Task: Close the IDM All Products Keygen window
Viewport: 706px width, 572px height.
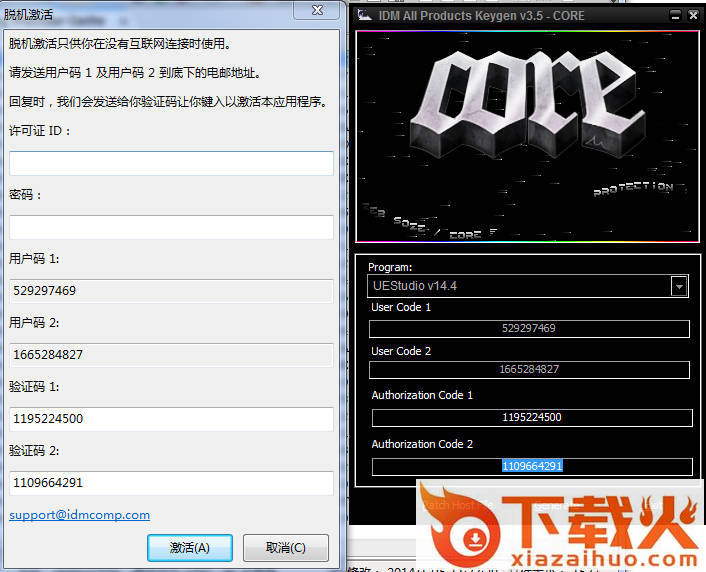Action: (x=693, y=16)
